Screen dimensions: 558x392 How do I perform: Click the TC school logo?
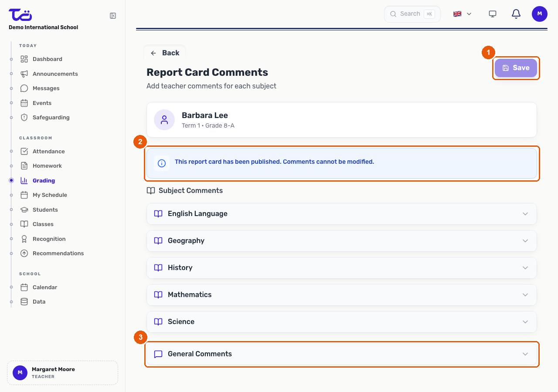[20, 14]
